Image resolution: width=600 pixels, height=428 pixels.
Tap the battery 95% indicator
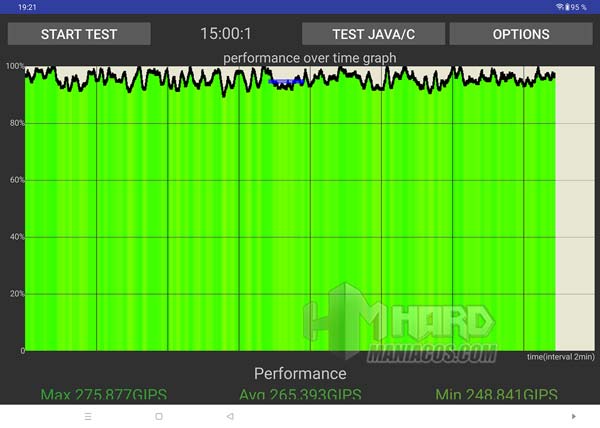[x=577, y=7]
